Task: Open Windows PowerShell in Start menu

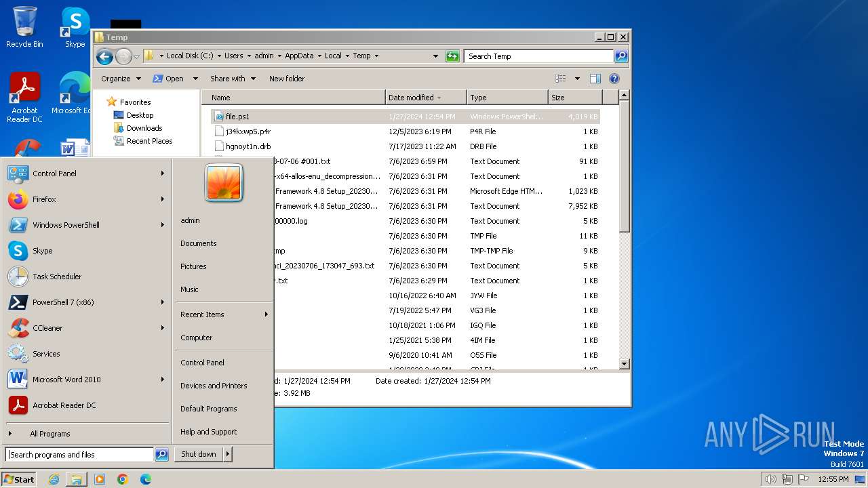Action: [x=86, y=225]
